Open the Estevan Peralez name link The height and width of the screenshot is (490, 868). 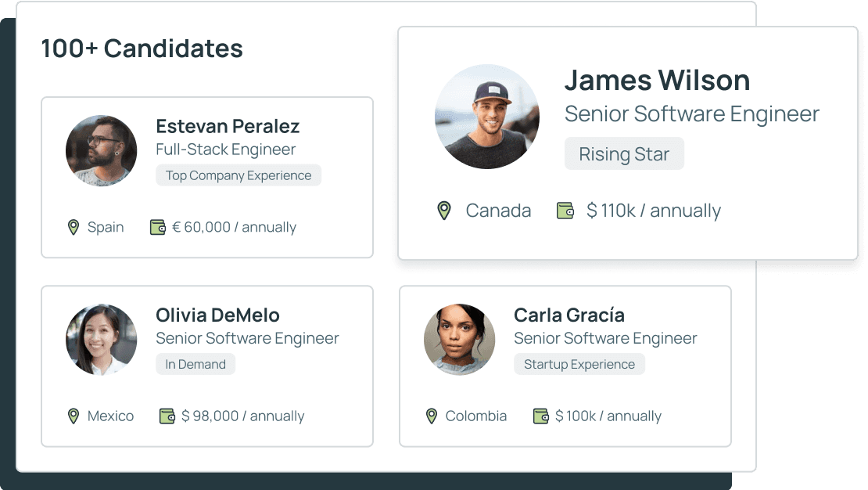tap(228, 126)
